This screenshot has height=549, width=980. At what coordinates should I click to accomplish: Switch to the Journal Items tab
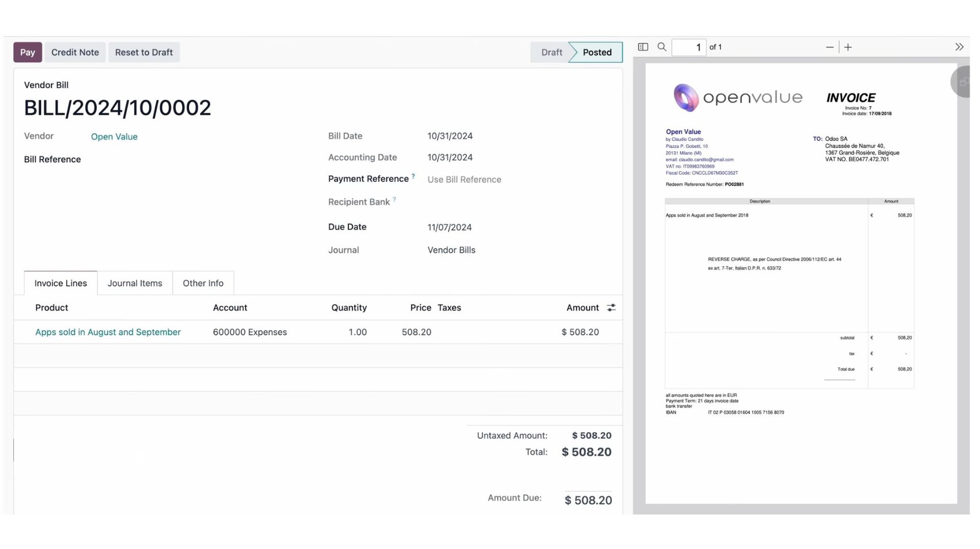[x=135, y=283]
